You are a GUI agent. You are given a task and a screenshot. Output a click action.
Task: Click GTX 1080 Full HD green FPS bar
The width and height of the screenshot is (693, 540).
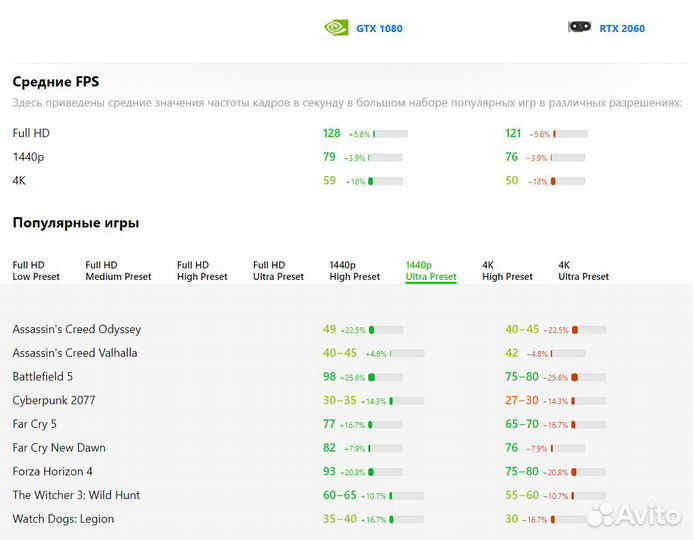389,134
